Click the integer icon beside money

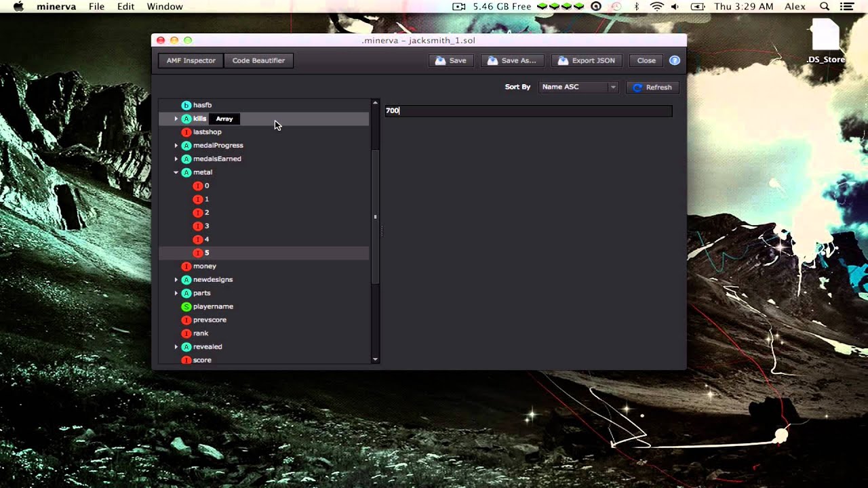[186, 266]
